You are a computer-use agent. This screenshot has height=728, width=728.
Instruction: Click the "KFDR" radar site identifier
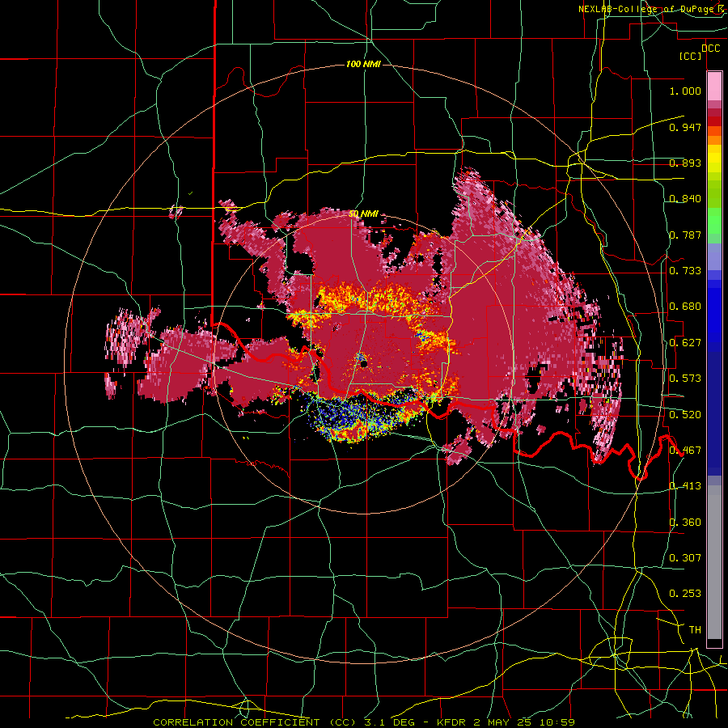point(453,722)
